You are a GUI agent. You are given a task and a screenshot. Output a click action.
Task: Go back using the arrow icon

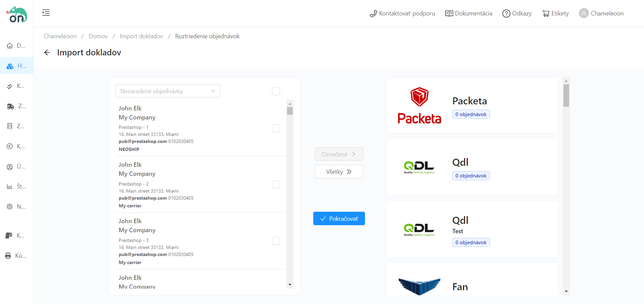click(47, 52)
